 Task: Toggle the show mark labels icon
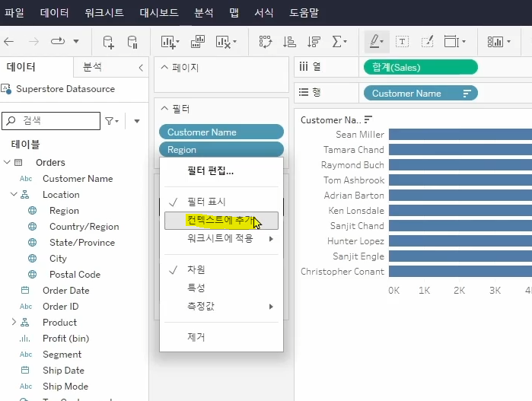(x=402, y=42)
